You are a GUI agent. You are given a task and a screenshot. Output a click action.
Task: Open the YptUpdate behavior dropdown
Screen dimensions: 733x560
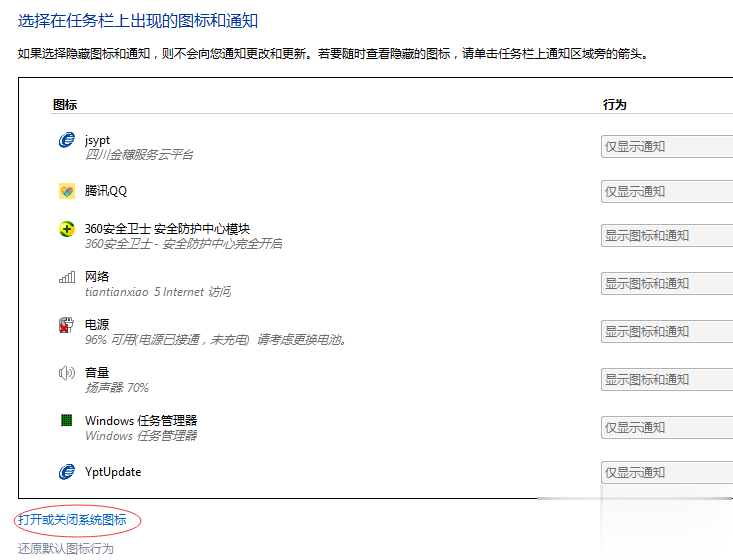666,472
